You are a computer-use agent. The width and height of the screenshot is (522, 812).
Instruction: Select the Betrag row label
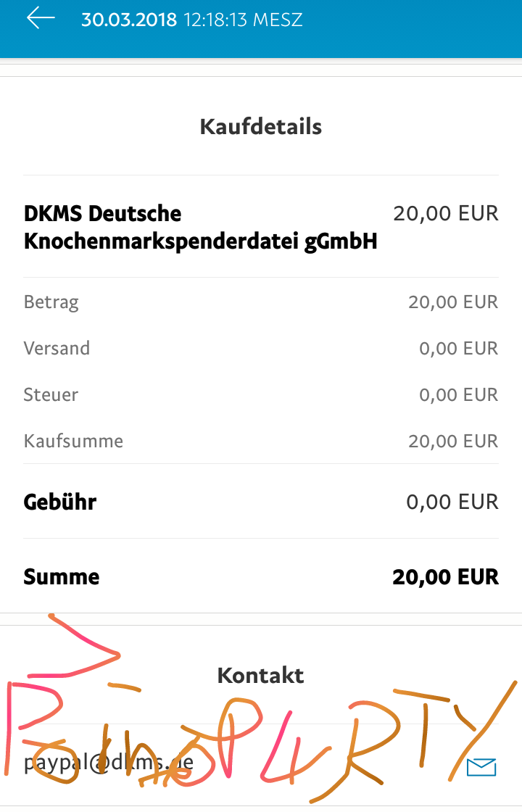click(51, 302)
